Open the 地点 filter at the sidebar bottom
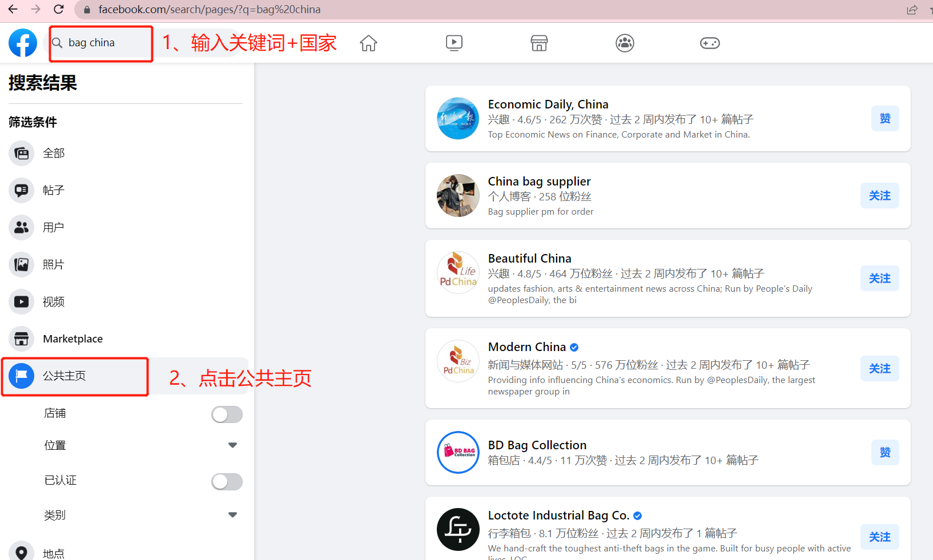933x560 pixels. 54,551
